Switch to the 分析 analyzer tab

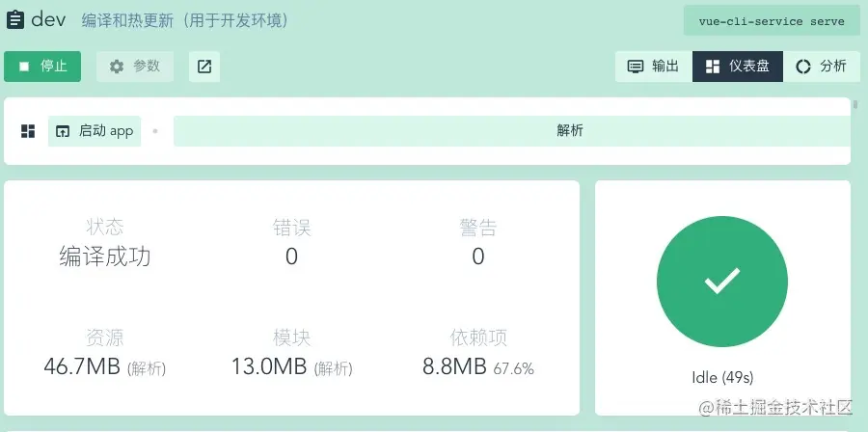click(822, 67)
